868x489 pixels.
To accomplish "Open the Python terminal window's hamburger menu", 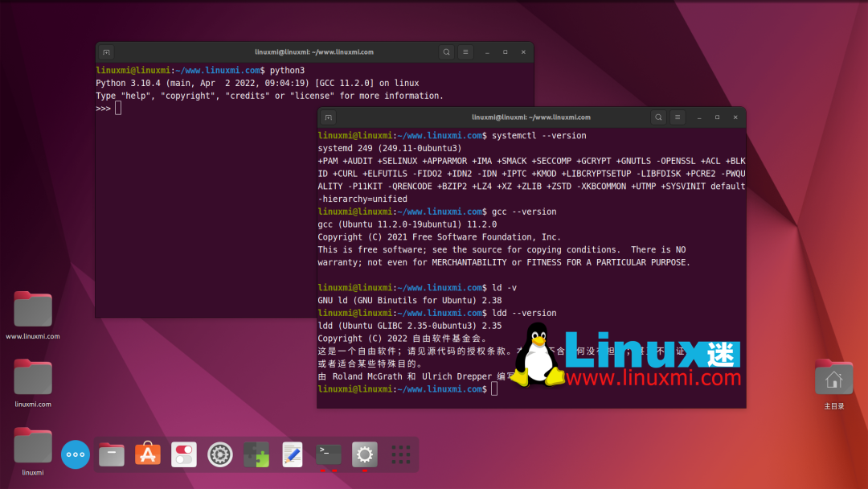I will pyautogui.click(x=465, y=51).
